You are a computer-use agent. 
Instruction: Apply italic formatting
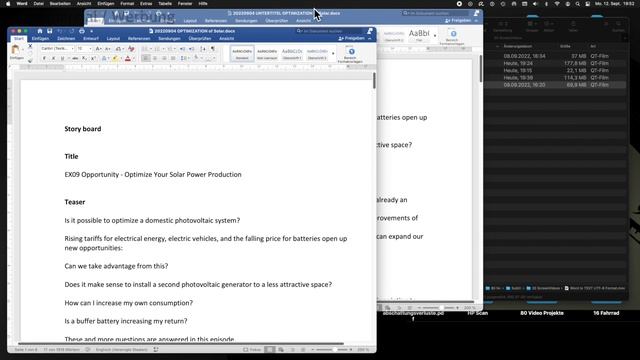(x=53, y=58)
